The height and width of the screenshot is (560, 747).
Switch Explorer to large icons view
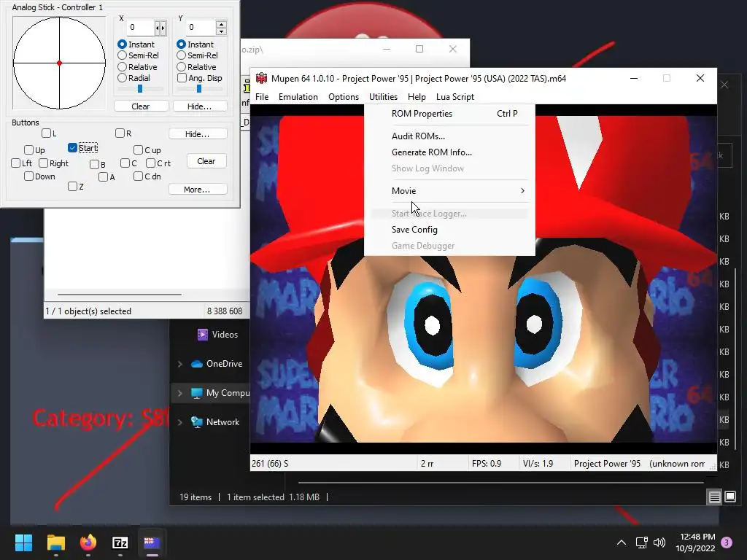(730, 497)
